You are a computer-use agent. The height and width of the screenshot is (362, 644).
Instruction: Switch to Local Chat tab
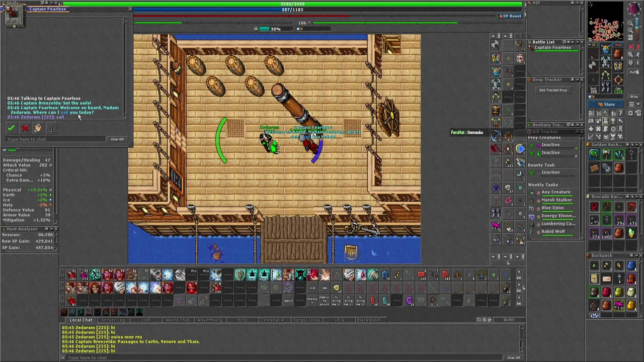click(x=80, y=320)
